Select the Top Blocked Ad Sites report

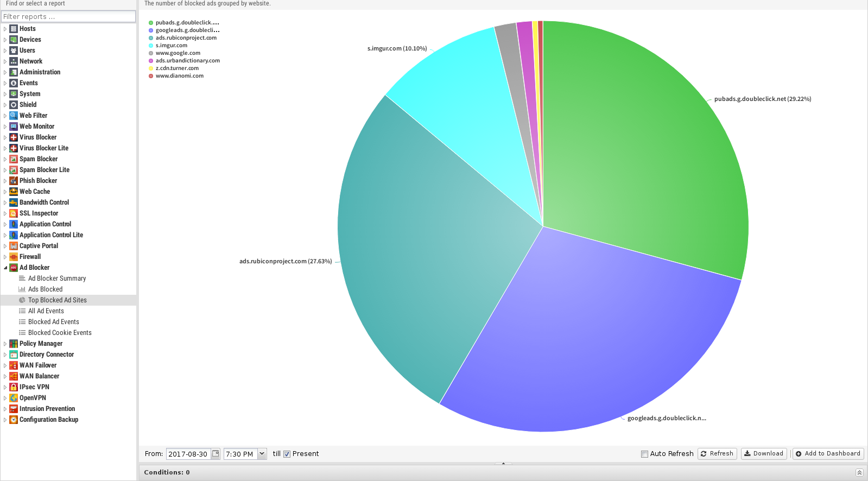click(x=58, y=300)
